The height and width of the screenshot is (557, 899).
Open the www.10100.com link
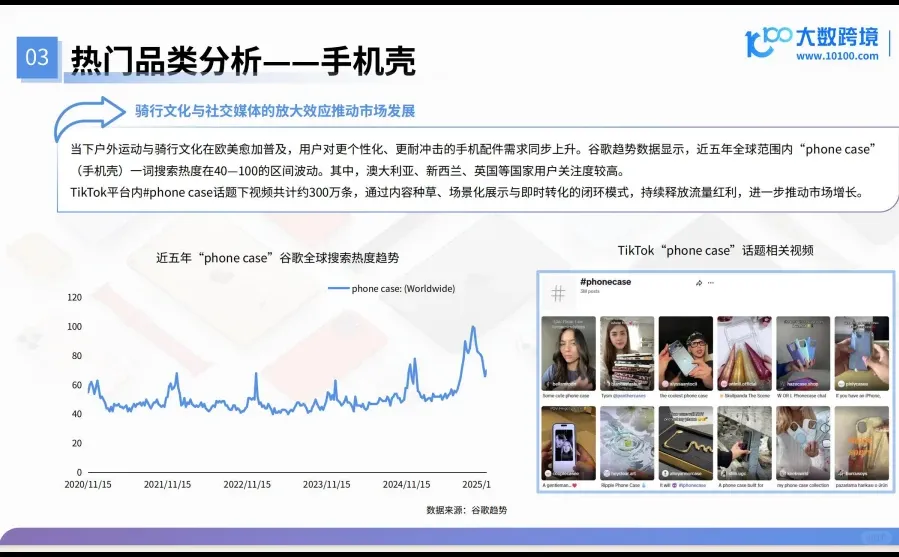(x=837, y=56)
